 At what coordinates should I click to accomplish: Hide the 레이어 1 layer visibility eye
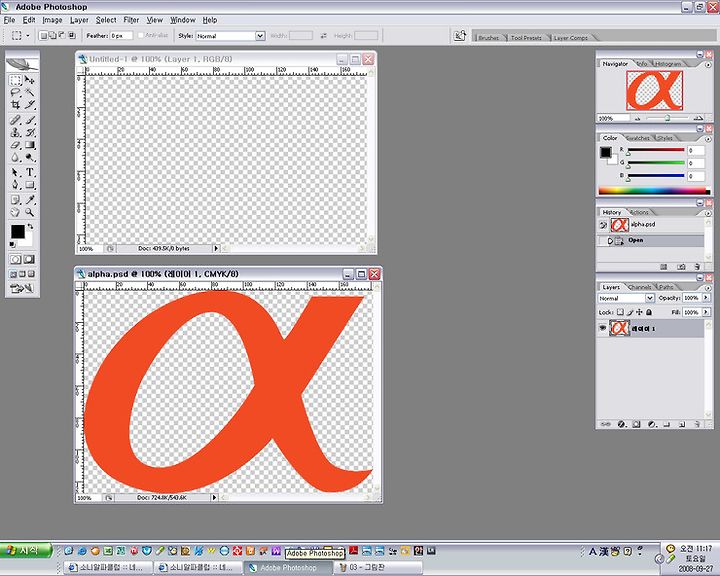click(602, 328)
